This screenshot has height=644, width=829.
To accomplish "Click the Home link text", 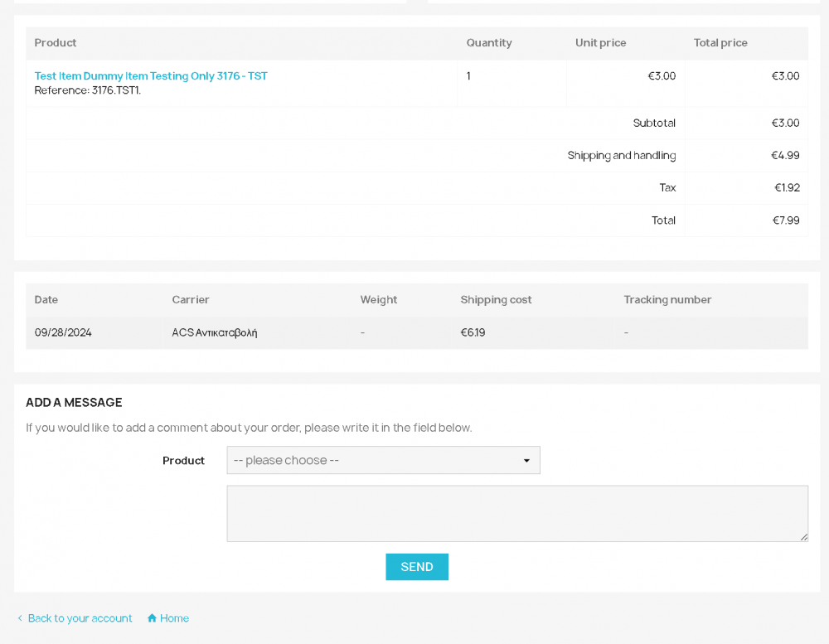I will pos(173,617).
